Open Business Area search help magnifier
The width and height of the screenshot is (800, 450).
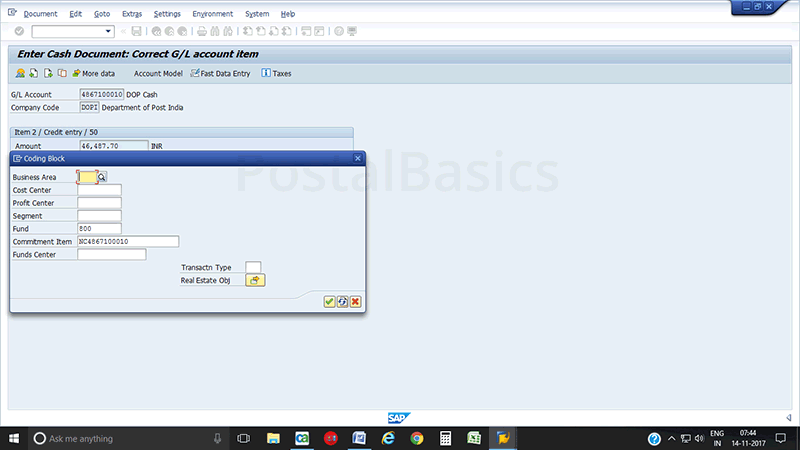102,177
